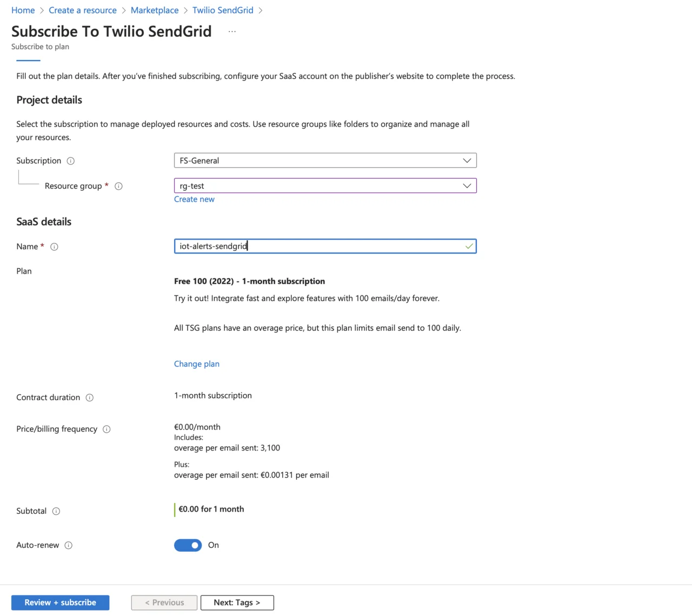This screenshot has width=692, height=616.
Task: Turn off the Auto-renew toggle
Action: coord(188,545)
